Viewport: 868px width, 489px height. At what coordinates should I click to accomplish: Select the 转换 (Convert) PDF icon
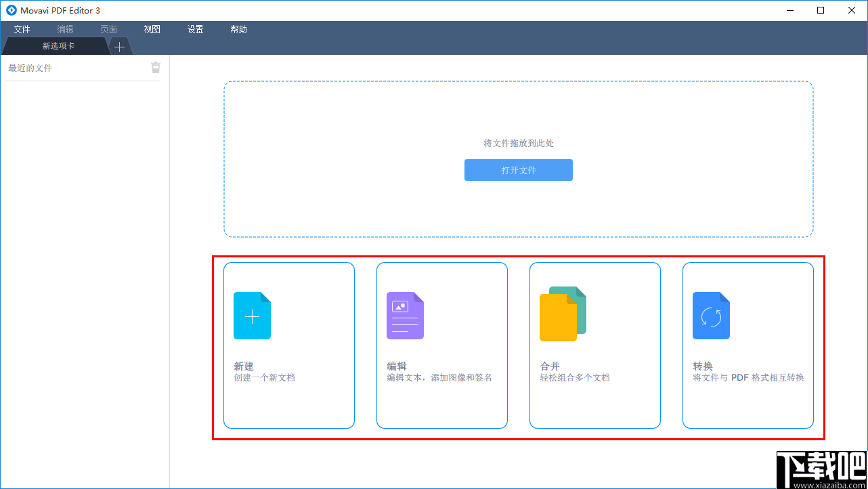(x=711, y=315)
